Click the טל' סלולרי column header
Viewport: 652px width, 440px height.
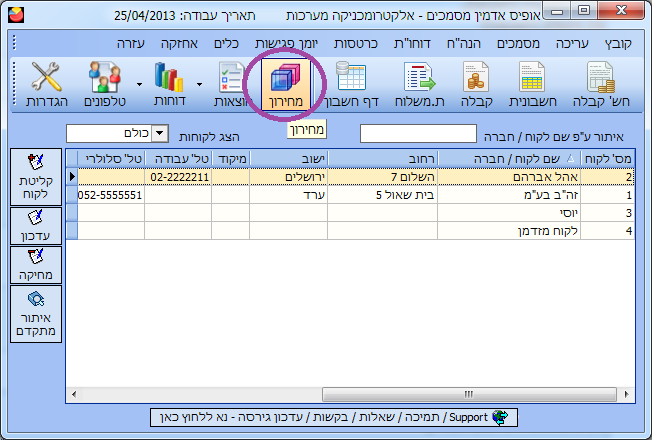[111, 158]
